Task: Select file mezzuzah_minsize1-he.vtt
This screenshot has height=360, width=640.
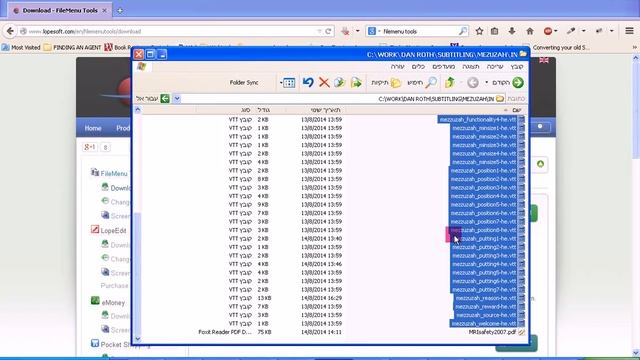Action: tap(484, 128)
